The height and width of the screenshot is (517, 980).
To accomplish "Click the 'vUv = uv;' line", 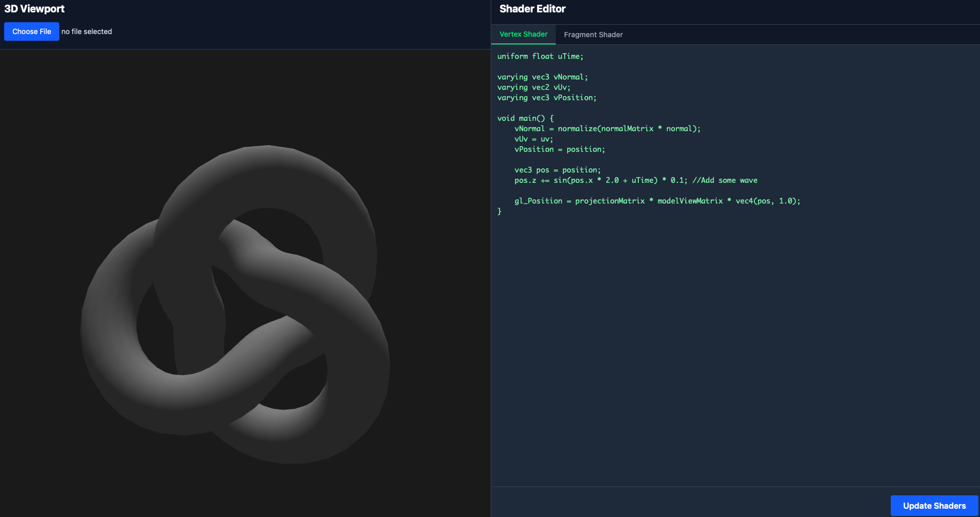I will tap(534, 139).
